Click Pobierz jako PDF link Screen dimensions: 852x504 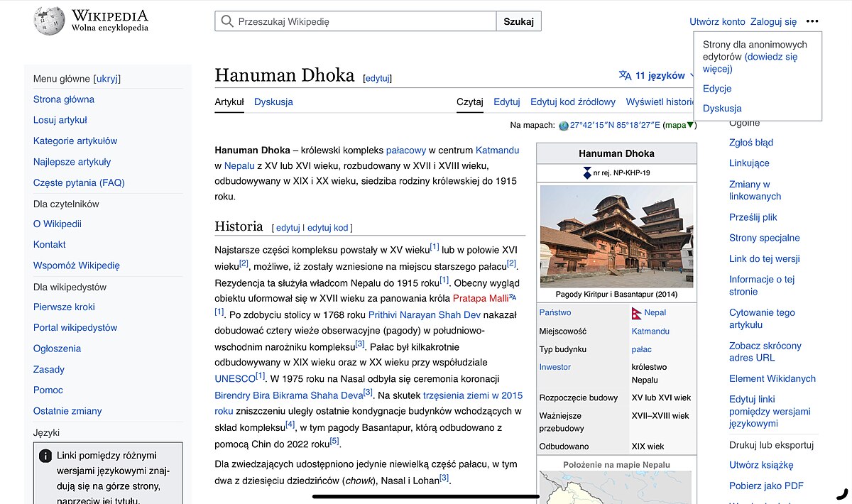click(766, 486)
